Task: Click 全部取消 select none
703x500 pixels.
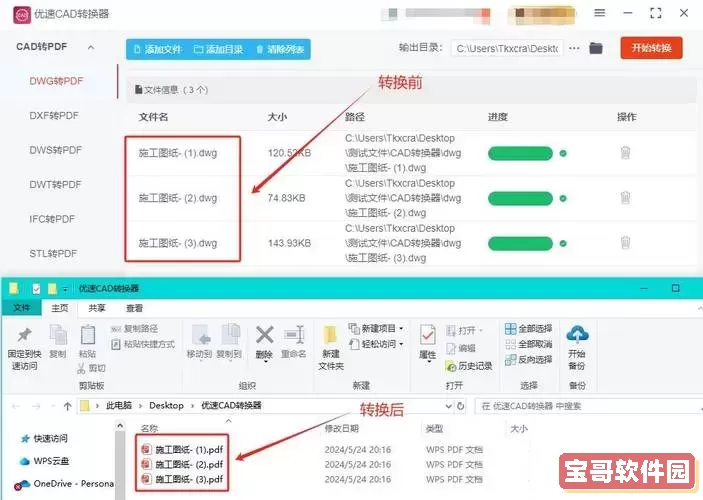Action: click(x=529, y=344)
